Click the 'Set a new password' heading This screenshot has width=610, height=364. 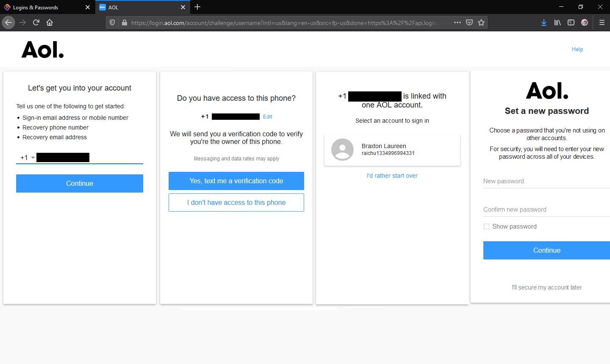[547, 111]
